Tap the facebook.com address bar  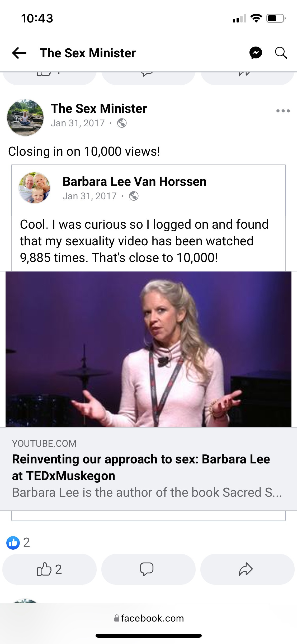pos(149,618)
